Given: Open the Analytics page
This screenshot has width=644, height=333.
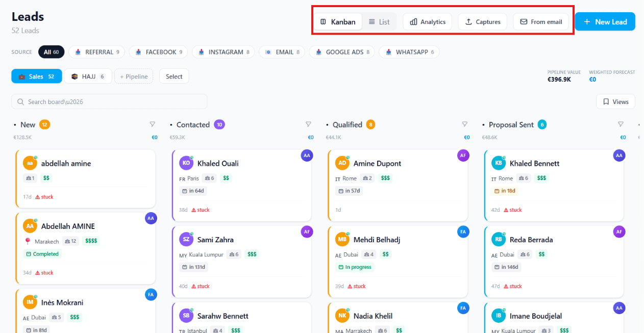Looking at the screenshot, I should (x=428, y=22).
